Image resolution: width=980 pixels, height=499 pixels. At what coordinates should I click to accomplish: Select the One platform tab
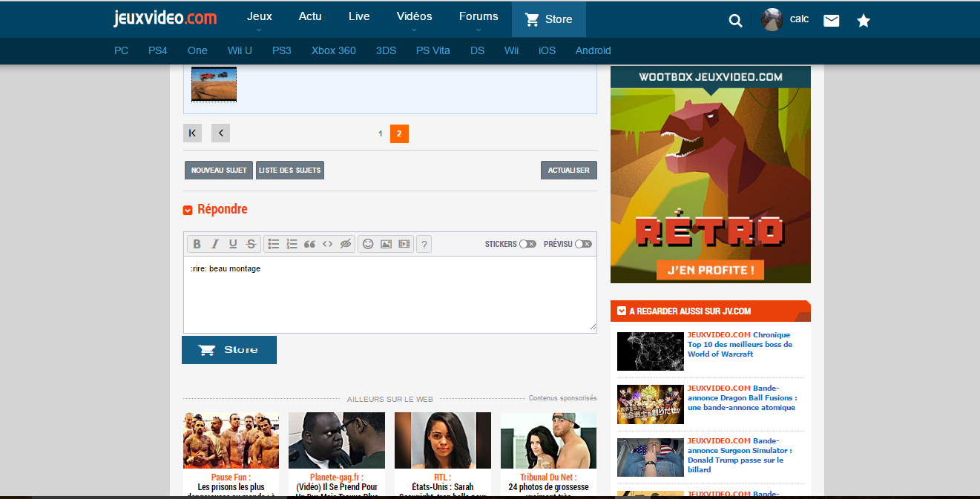click(197, 50)
